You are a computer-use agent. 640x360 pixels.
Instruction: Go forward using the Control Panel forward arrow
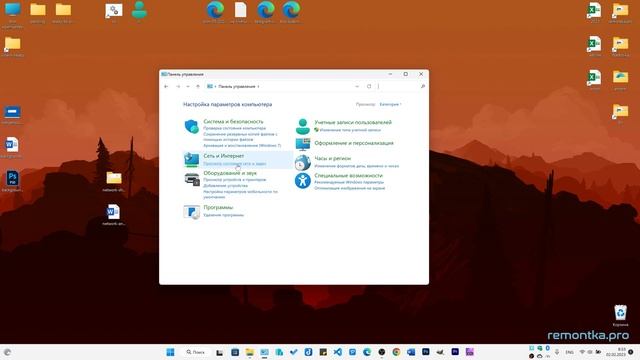tap(178, 87)
